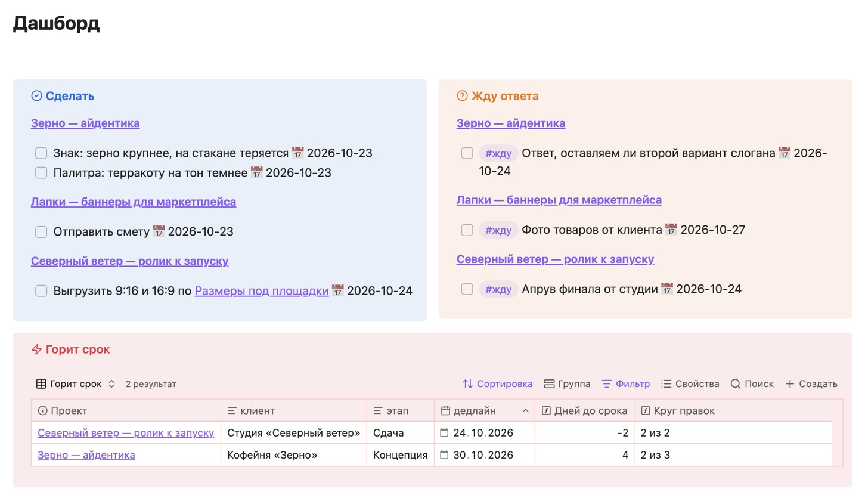Check the второй вариант слогана waiting task
868x498 pixels.
[467, 153]
